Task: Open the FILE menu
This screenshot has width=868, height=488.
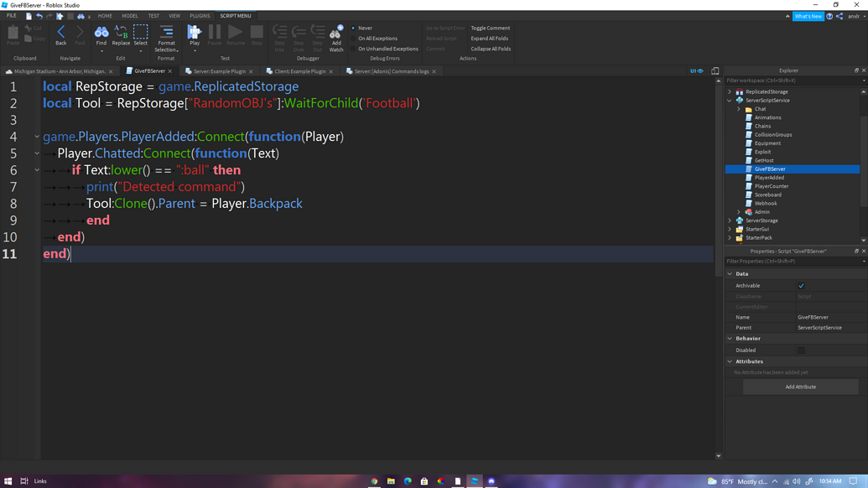Action: coord(11,16)
